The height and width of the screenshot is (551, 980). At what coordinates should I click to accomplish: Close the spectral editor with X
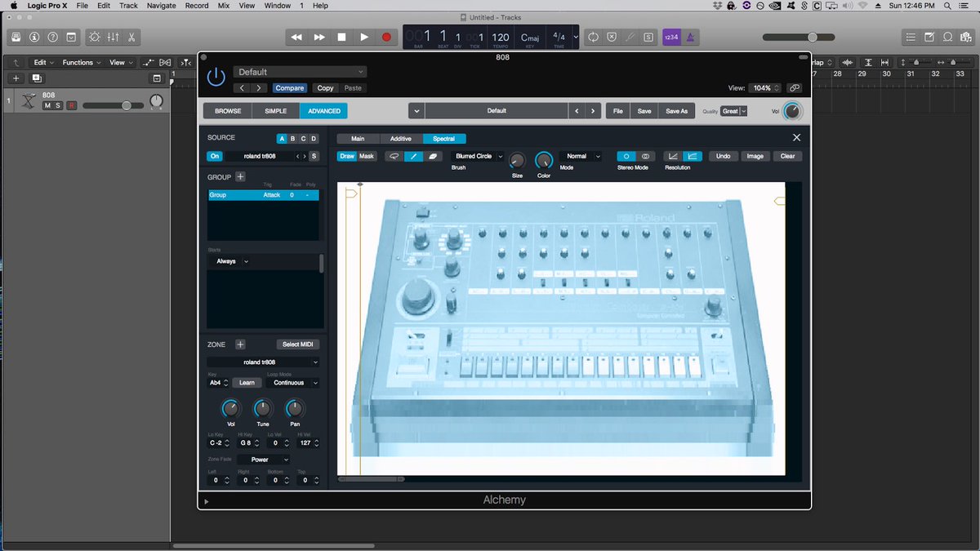[x=797, y=138]
